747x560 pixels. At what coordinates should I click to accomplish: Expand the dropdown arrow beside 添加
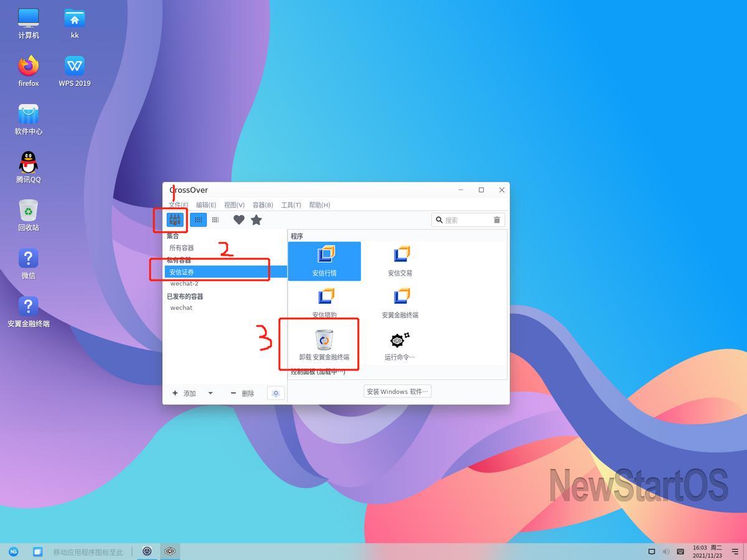(210, 393)
